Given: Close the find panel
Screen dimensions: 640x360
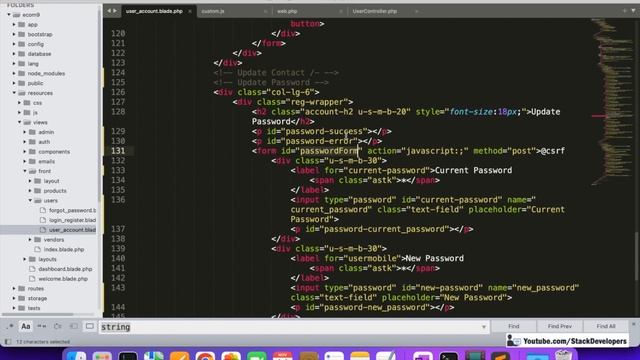Looking at the screenshot, I should tap(634, 324).
